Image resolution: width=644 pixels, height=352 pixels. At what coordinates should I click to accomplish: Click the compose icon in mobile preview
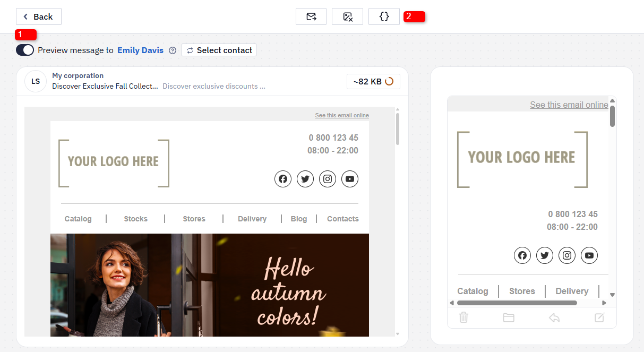point(599,317)
